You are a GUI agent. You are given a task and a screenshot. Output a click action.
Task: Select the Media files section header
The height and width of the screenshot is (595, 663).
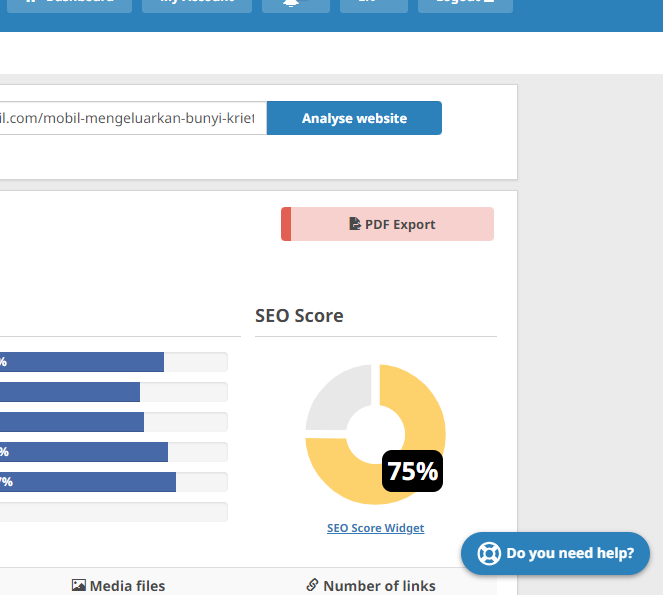(118, 586)
